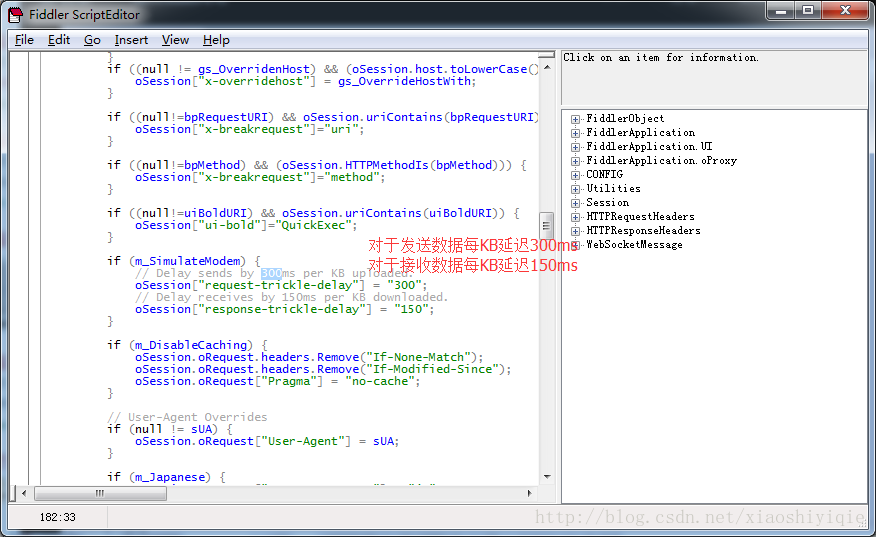Viewport: 876px width, 537px height.
Task: Open the Insert menu
Action: tap(131, 40)
